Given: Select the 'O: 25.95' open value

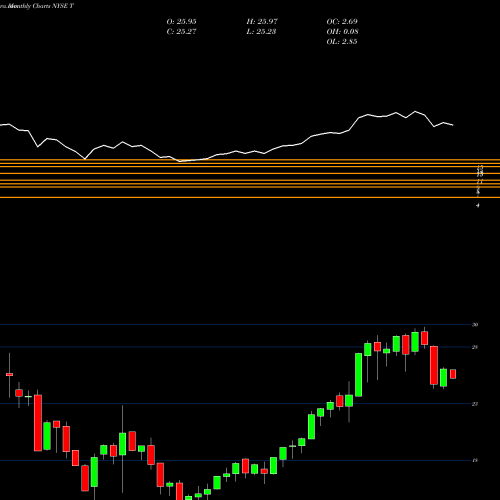Looking at the screenshot, I should (x=181, y=22).
